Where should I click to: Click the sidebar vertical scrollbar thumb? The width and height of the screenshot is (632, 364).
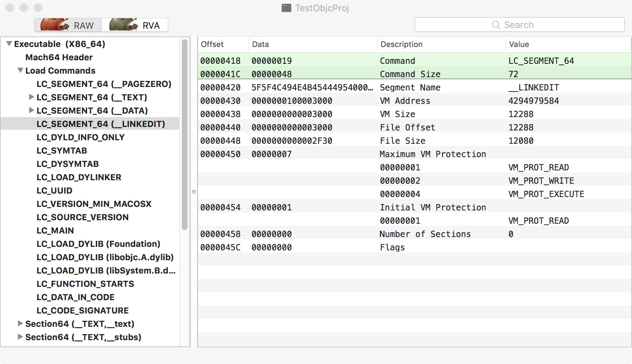pos(185,135)
